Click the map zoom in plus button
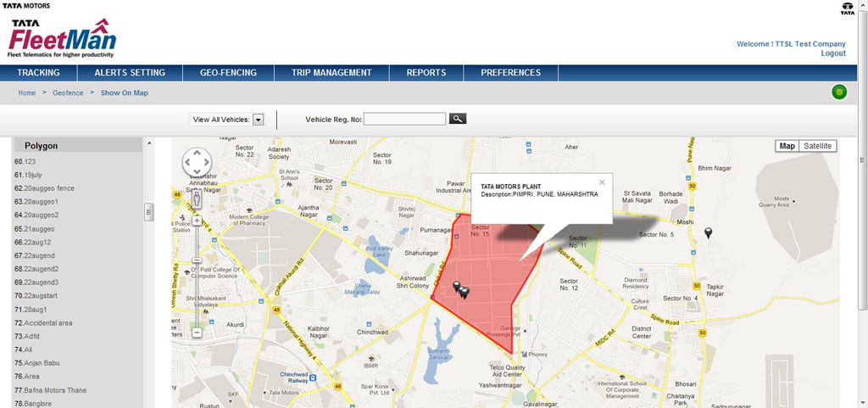The image size is (868, 408). [x=197, y=221]
